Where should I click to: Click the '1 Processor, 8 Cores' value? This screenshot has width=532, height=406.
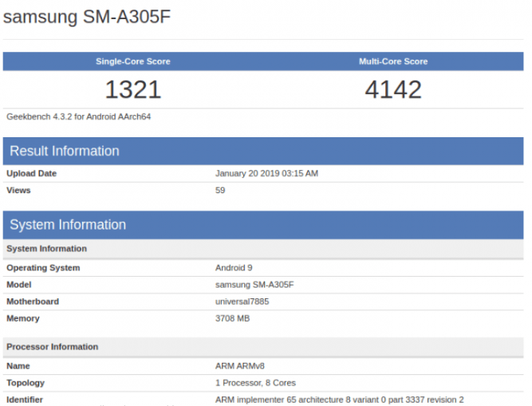pos(255,383)
